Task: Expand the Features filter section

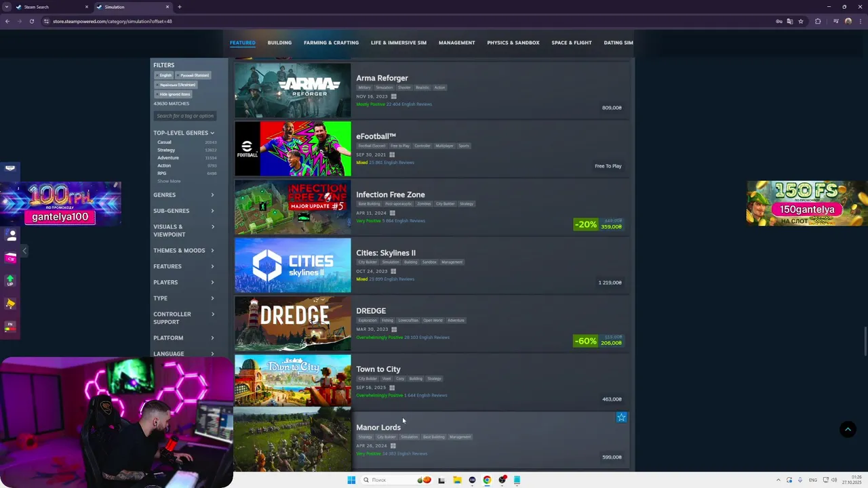Action: [184, 266]
